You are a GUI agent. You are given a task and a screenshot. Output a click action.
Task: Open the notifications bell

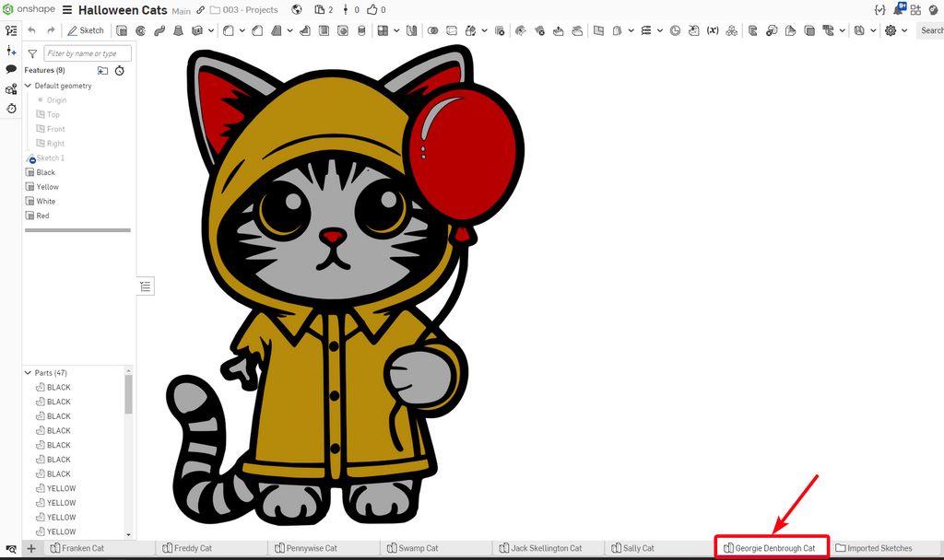[x=899, y=9]
